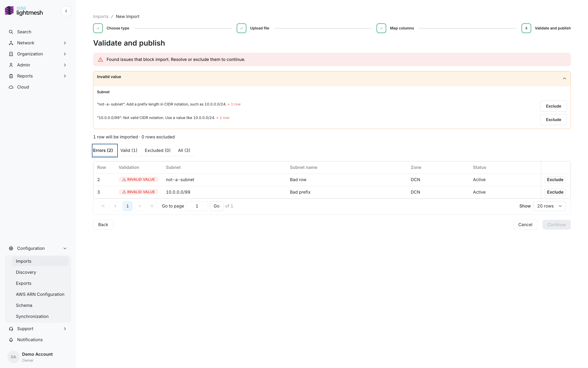Click the warning icon in error banner
Image resolution: width=588 pixels, height=368 pixels.
tap(100, 60)
